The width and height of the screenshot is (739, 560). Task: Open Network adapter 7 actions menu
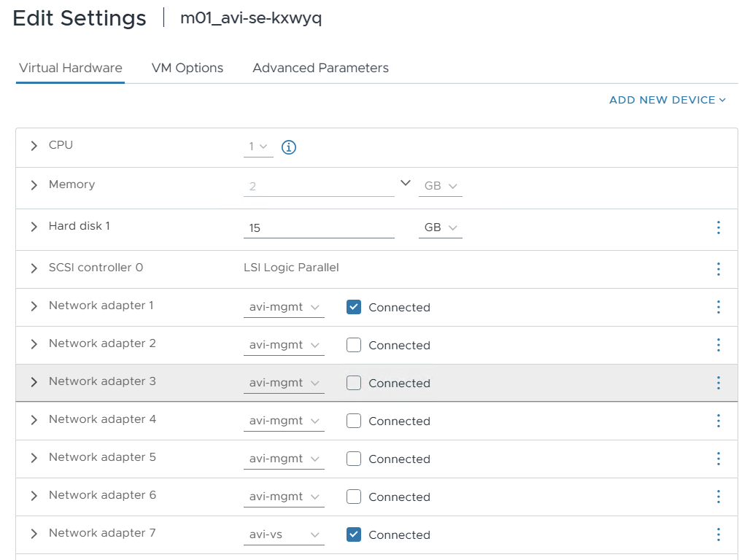tap(718, 534)
